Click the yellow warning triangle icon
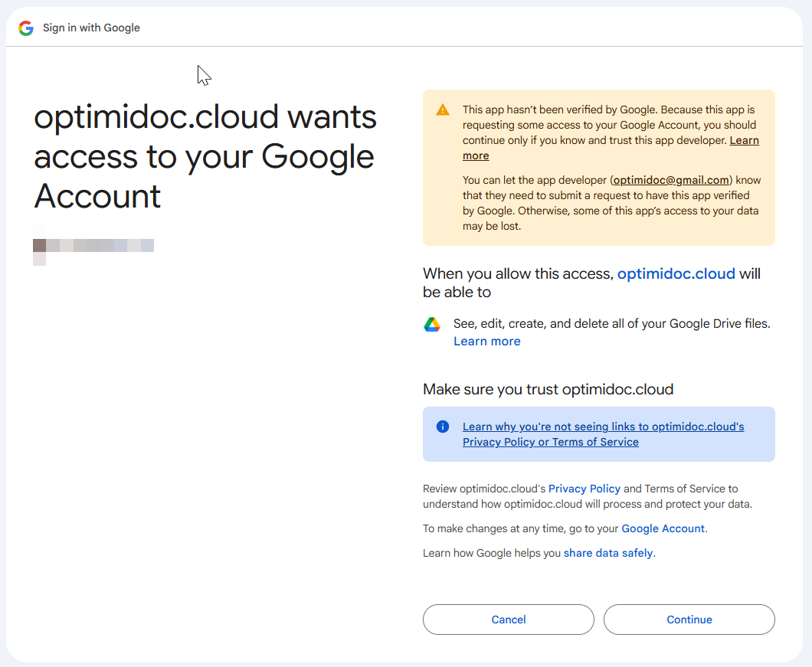The width and height of the screenshot is (812, 667). (443, 110)
